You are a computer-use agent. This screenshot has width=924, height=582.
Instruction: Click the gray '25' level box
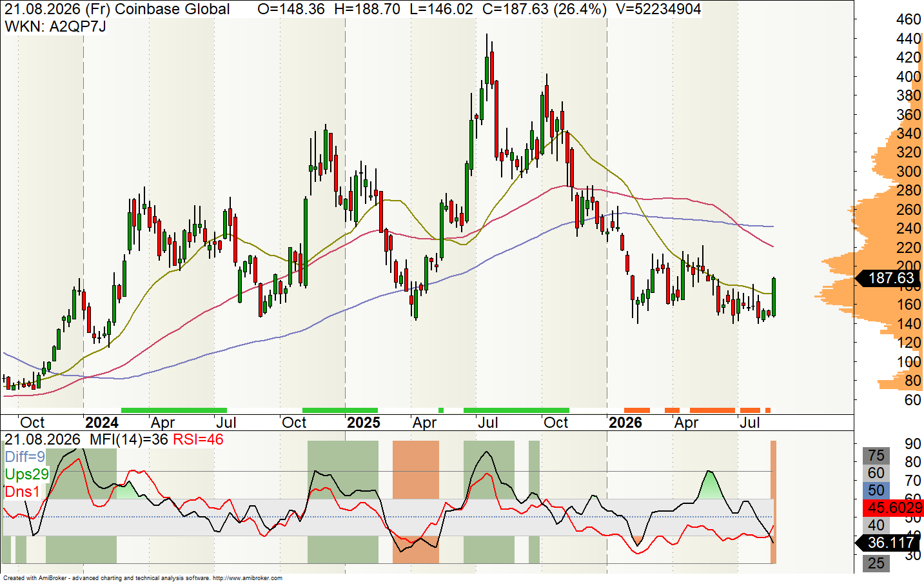pos(876,563)
